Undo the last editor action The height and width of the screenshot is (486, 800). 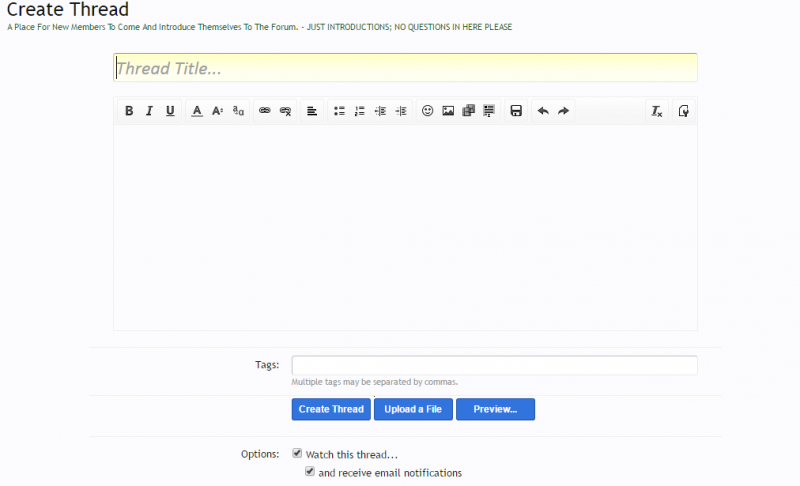(x=543, y=111)
